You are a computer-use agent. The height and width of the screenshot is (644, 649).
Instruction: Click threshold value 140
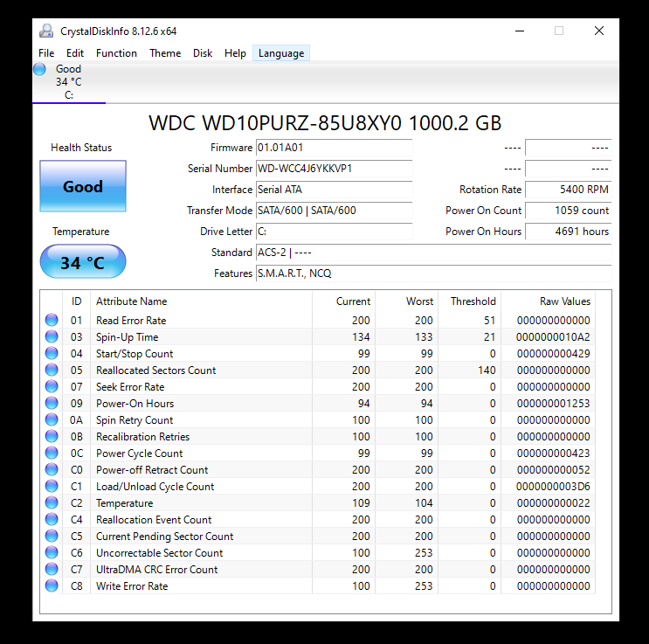point(487,370)
